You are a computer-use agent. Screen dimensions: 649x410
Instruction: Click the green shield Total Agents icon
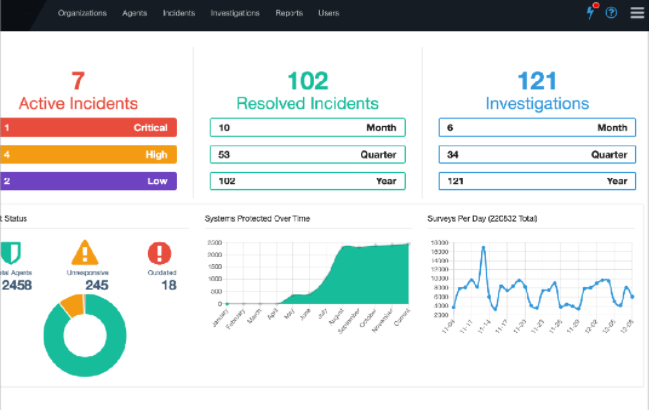click(11, 252)
